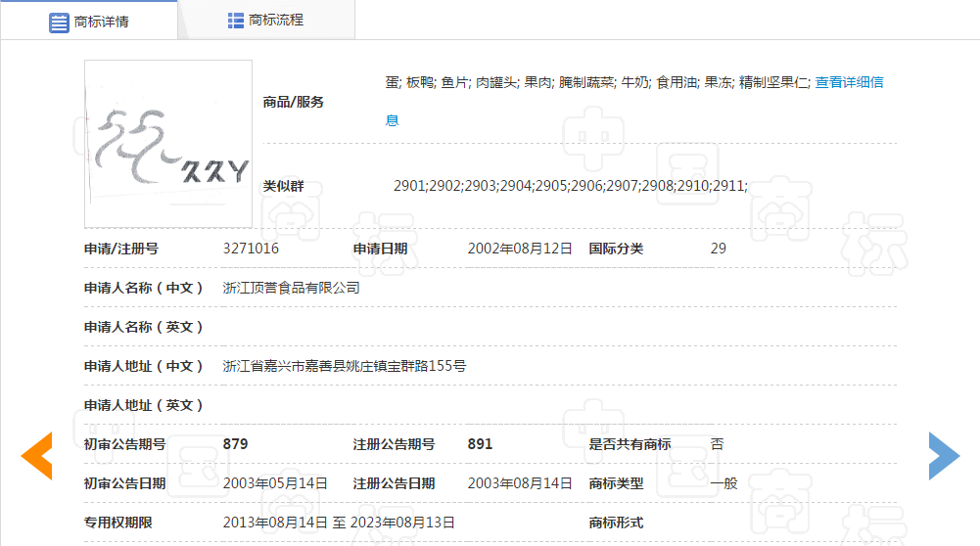The image size is (980, 546).
Task: Click the 注册公告期号 label
Action: 394,444
